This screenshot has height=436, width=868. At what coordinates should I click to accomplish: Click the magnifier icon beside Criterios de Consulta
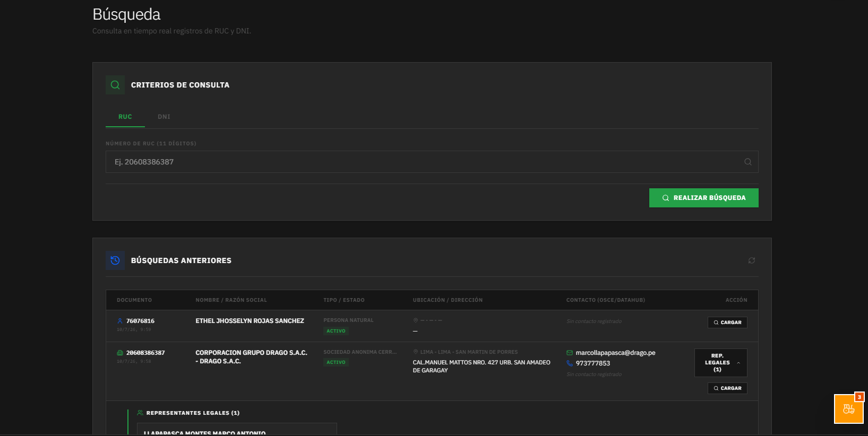(115, 85)
